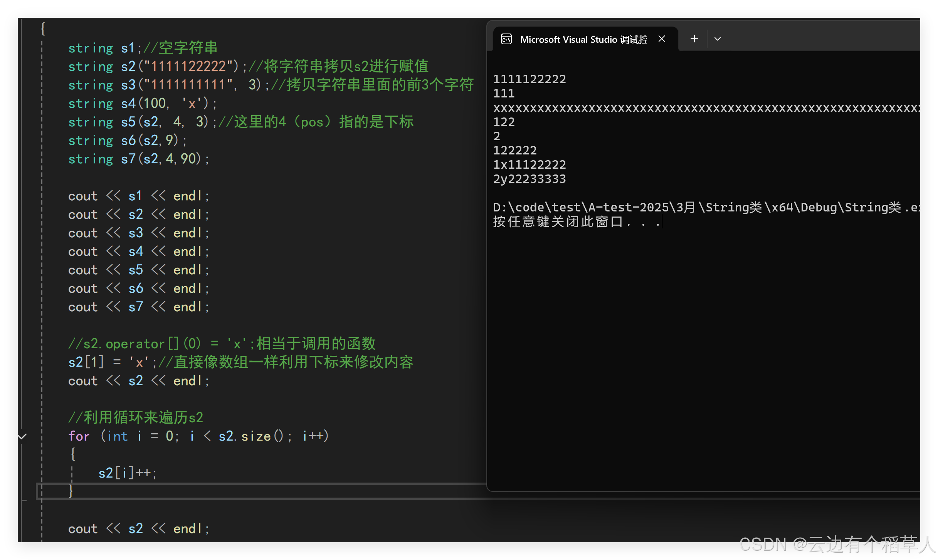Place cursor on string s7(s2,4,90) line
The height and width of the screenshot is (560, 938).
coord(139,159)
